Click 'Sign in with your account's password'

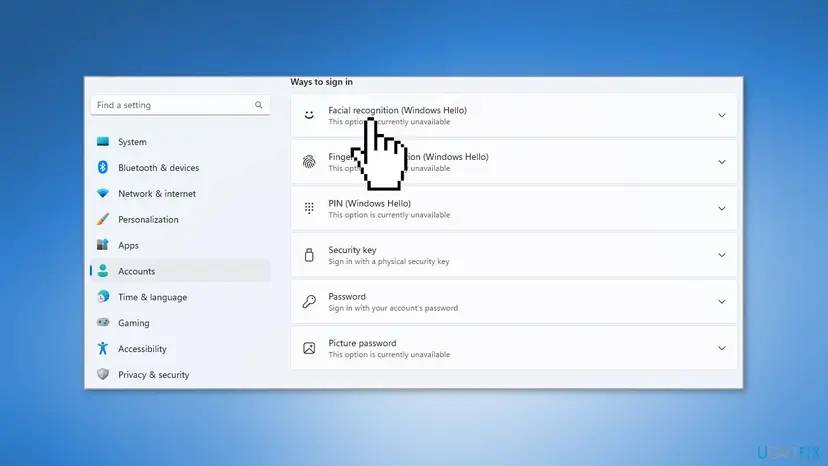[393, 308]
